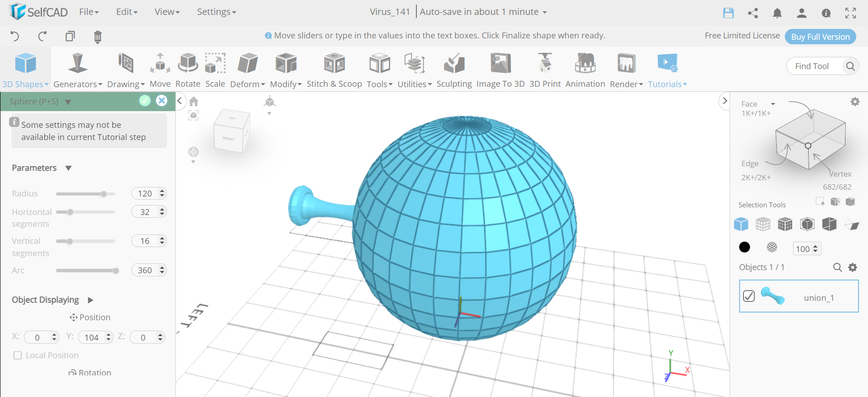Viewport: 868px width, 397px height.
Task: Open the Utilities menu
Action: (x=415, y=70)
